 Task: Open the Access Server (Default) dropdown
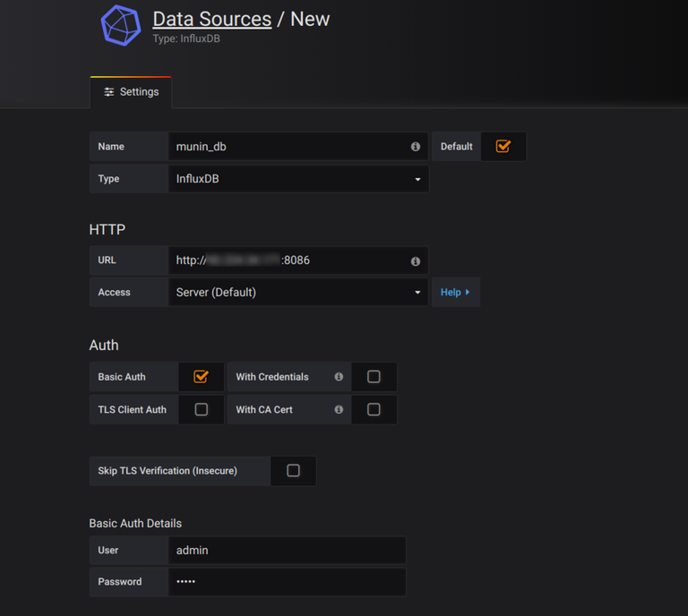[x=298, y=292]
